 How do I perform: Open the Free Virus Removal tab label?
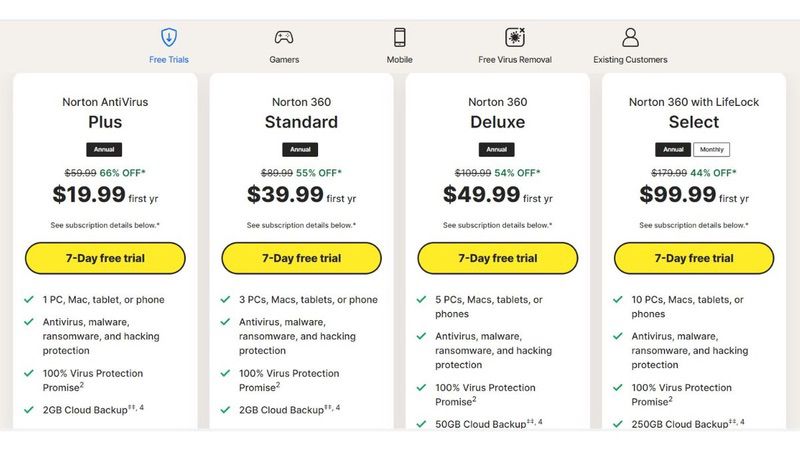click(515, 60)
